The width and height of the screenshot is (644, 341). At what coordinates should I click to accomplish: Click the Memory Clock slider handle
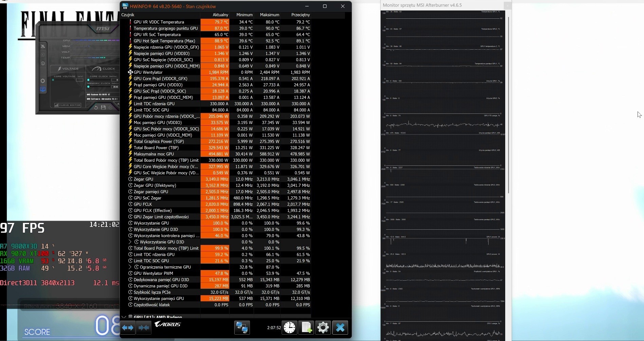[88, 87]
